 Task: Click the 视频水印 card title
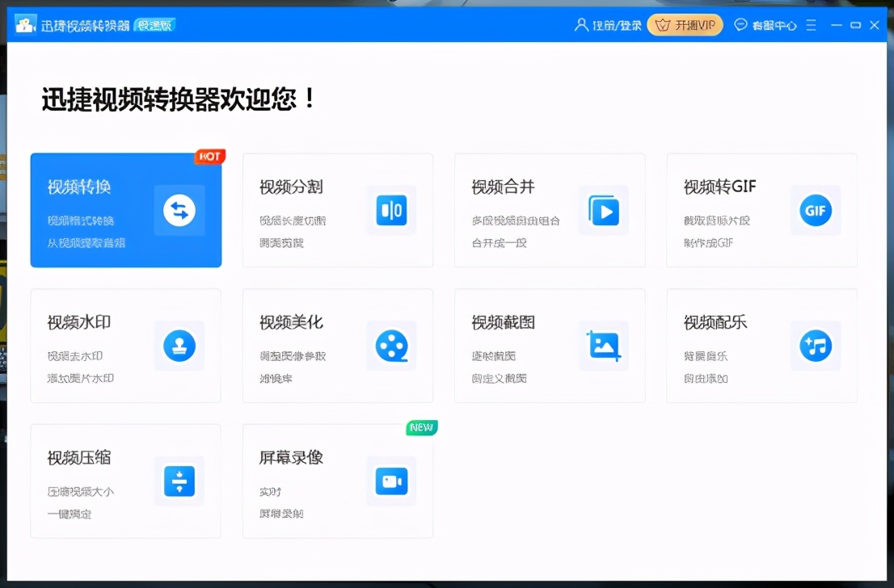(79, 322)
